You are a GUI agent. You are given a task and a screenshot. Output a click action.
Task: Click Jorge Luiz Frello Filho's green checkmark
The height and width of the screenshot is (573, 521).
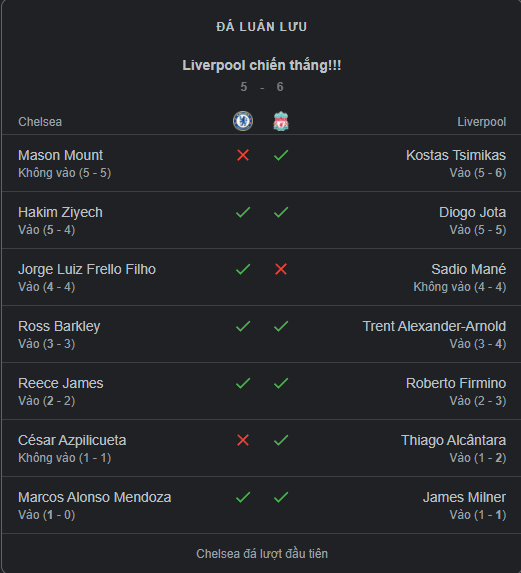pyautogui.click(x=243, y=269)
